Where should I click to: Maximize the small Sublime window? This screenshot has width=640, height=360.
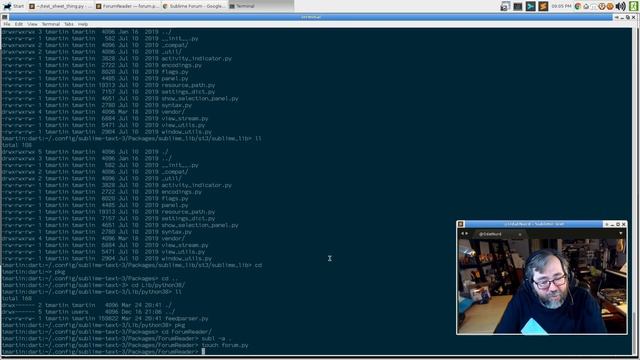[618, 224]
